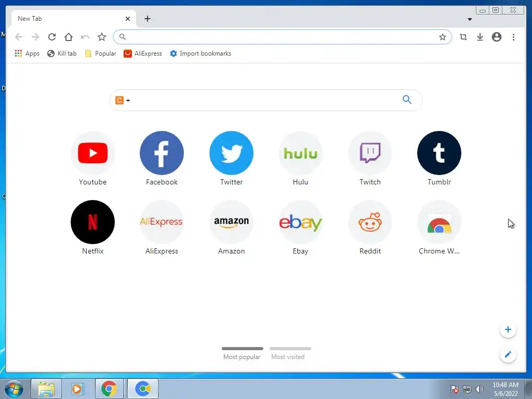Click Import bookmarks

(201, 54)
